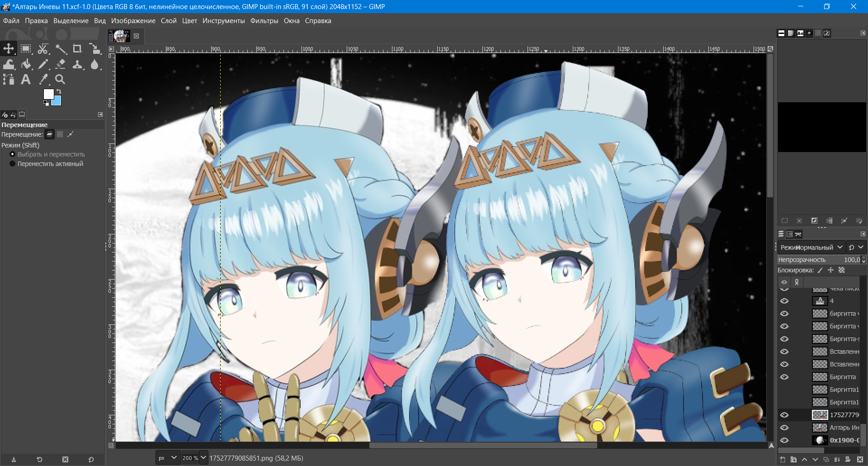This screenshot has height=466, width=868.
Task: Open the Слой menu
Action: 169,21
